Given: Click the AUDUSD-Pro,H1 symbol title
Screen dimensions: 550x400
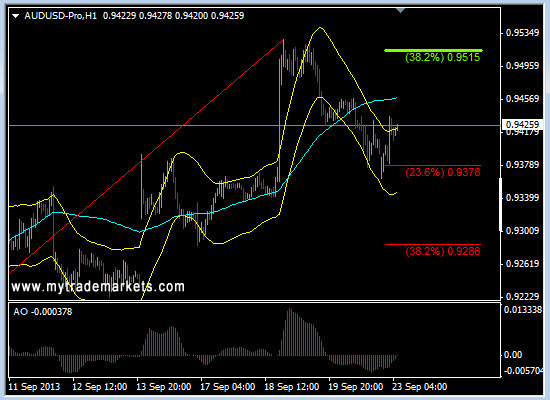Looking at the screenshot, I should [61, 16].
